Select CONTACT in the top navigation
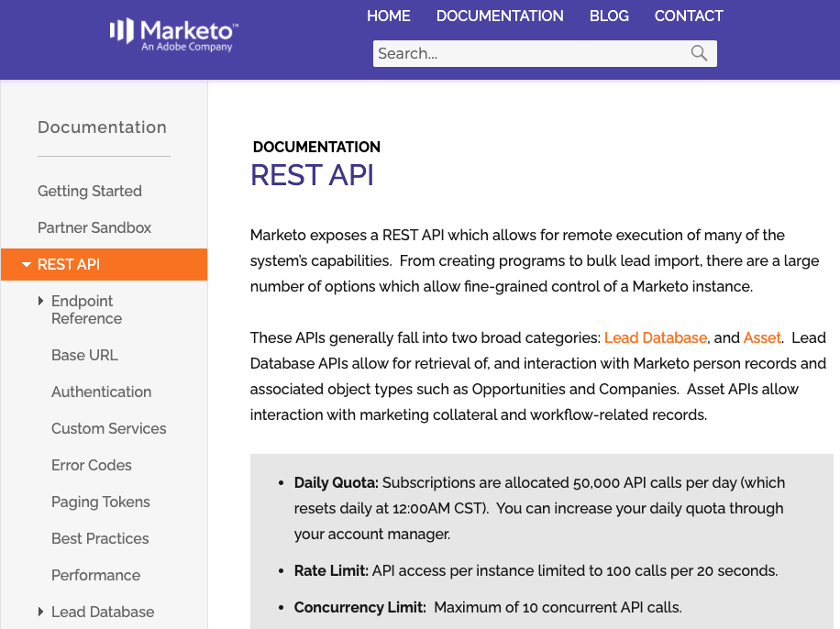This screenshot has height=629, width=840. (x=689, y=16)
